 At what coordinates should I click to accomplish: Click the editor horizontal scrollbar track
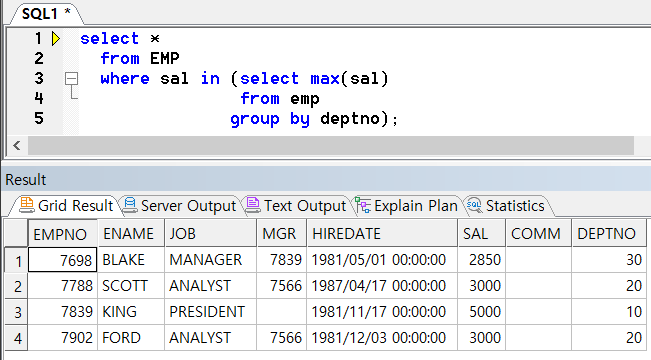point(331,145)
